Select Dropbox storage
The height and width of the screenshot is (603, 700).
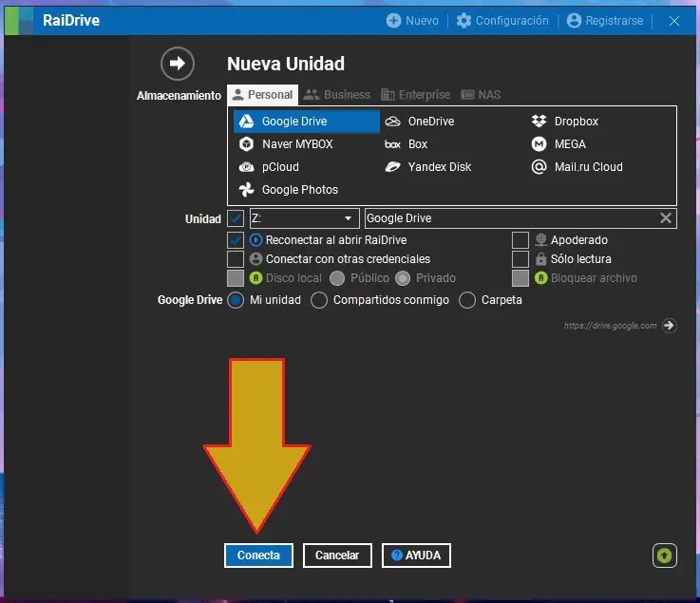565,122
